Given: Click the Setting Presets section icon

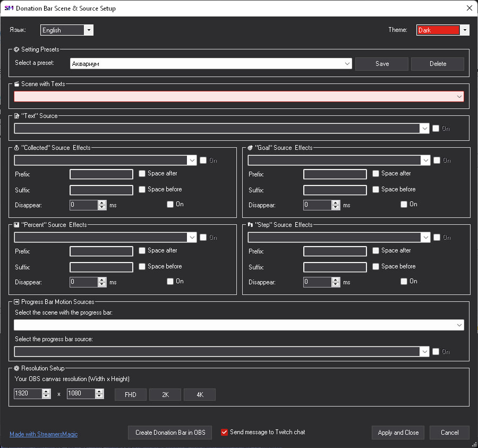Looking at the screenshot, I should [x=16, y=49].
